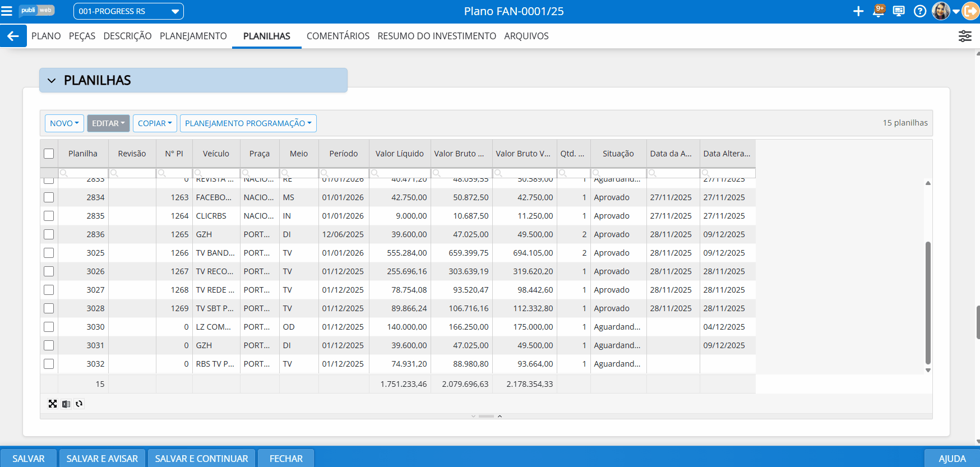This screenshot has width=980, height=467.
Task: Expand the NOVO dropdown button
Action: [x=64, y=123]
